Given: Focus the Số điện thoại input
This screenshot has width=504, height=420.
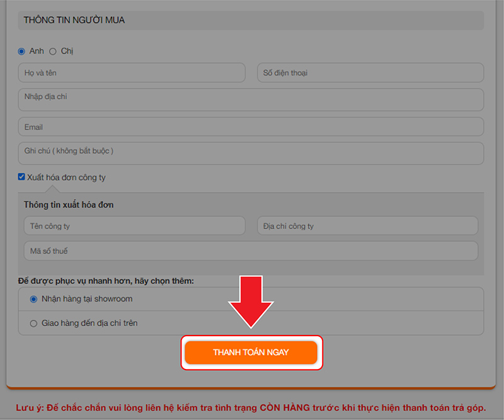Looking at the screenshot, I should [x=370, y=73].
